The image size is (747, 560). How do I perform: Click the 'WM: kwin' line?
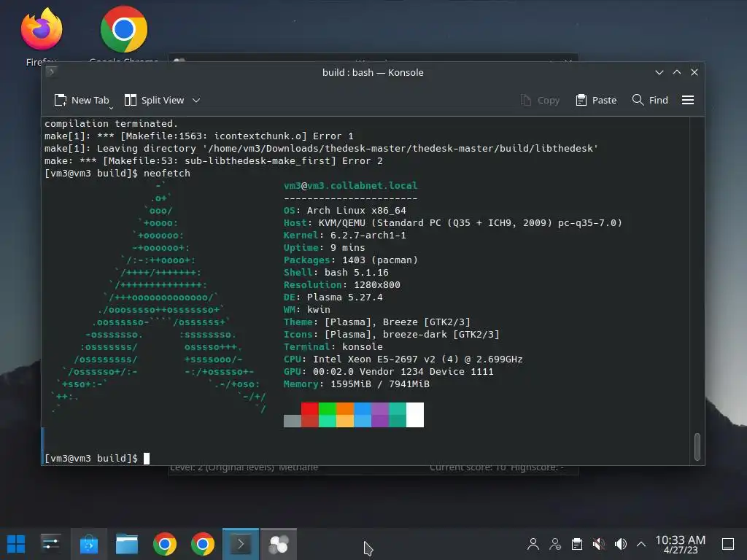(307, 309)
